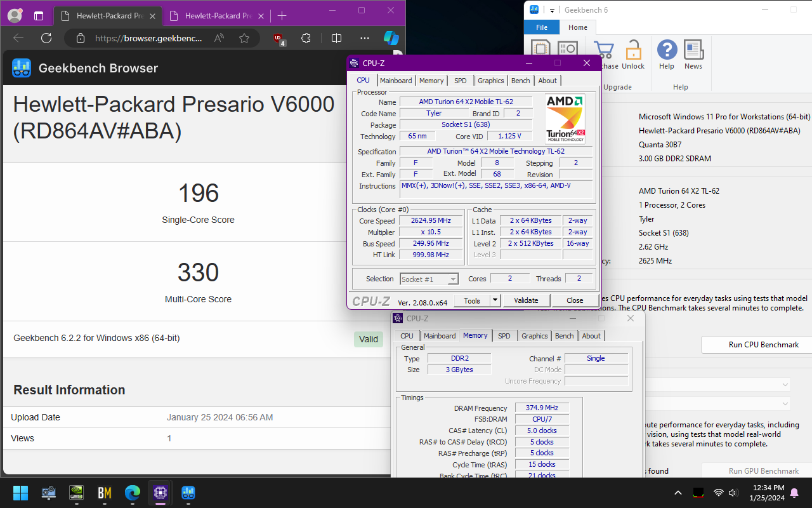The height and width of the screenshot is (508, 812).
Task: Click the browser back arrow
Action: 18,38
